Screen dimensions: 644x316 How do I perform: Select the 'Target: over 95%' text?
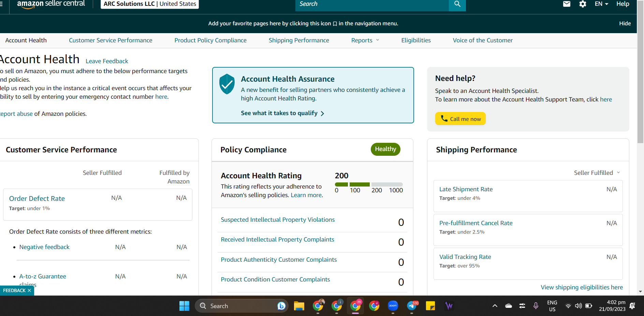pyautogui.click(x=459, y=266)
